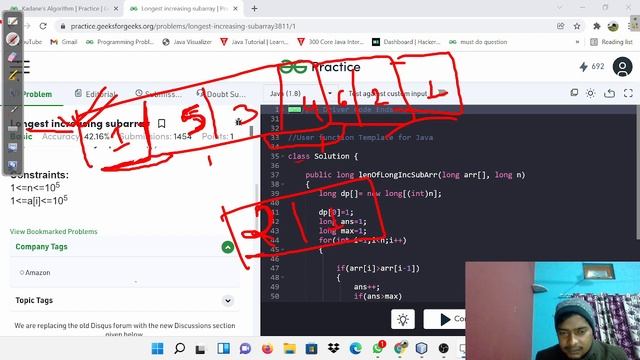
Task: Bookmark this page with the star icon
Action: [577, 26]
